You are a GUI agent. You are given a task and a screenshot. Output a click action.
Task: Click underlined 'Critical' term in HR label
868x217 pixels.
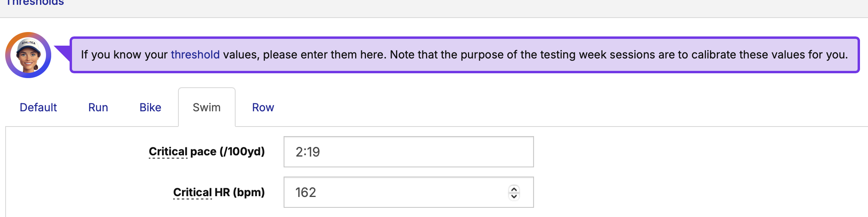[192, 192]
